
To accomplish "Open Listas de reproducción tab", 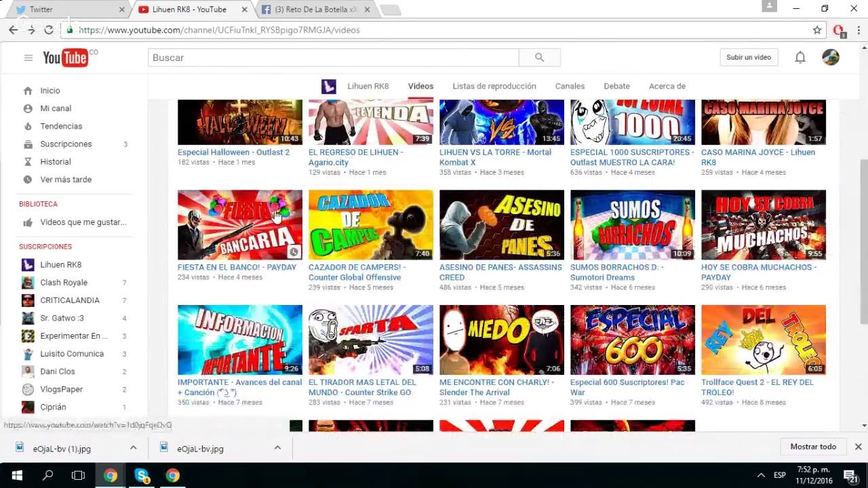I will click(494, 86).
